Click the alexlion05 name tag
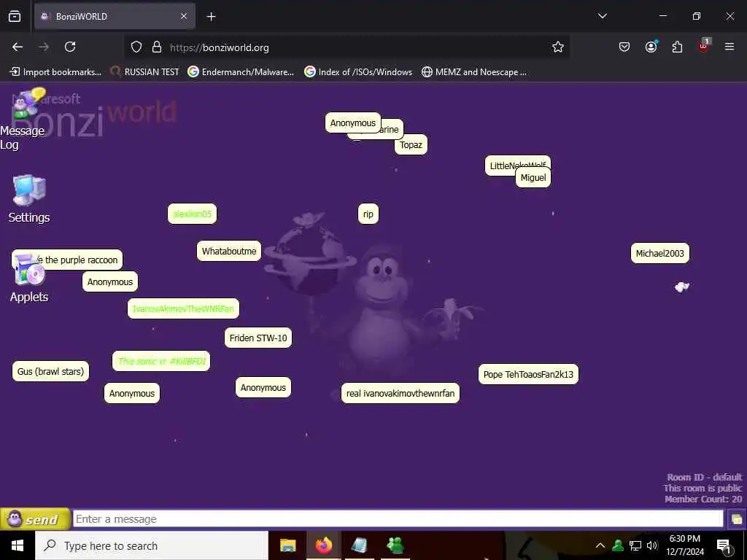 (x=192, y=214)
